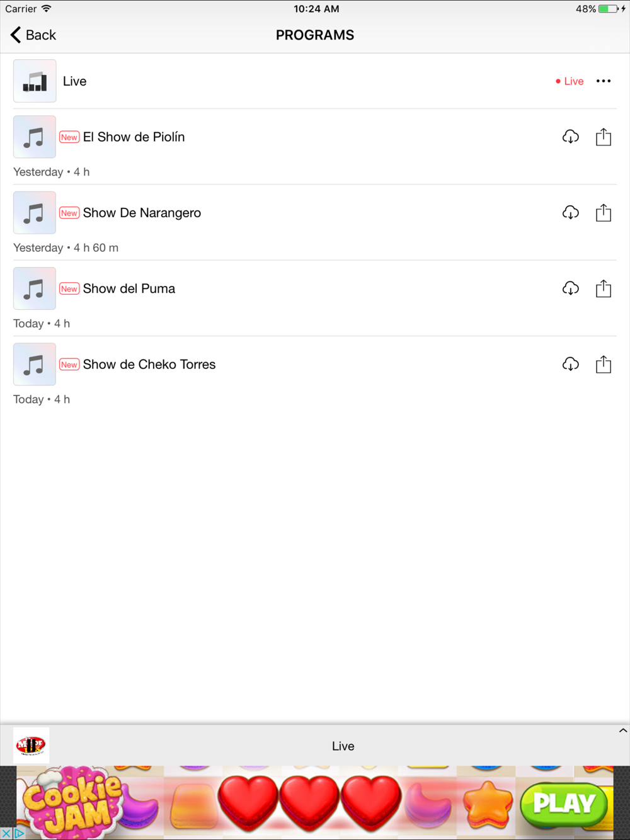
Task: Share Show De Narangero episode
Action: (x=604, y=213)
